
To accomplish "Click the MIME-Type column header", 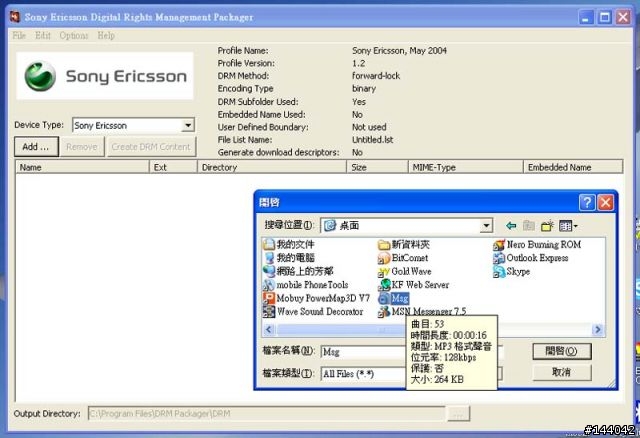I will pyautogui.click(x=466, y=167).
